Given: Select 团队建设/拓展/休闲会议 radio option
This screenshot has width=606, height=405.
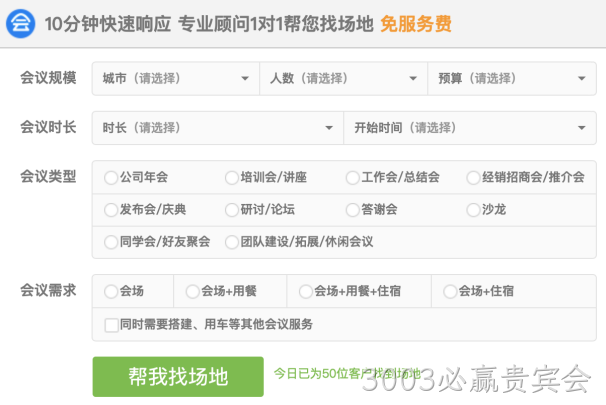Looking at the screenshot, I should coord(232,242).
